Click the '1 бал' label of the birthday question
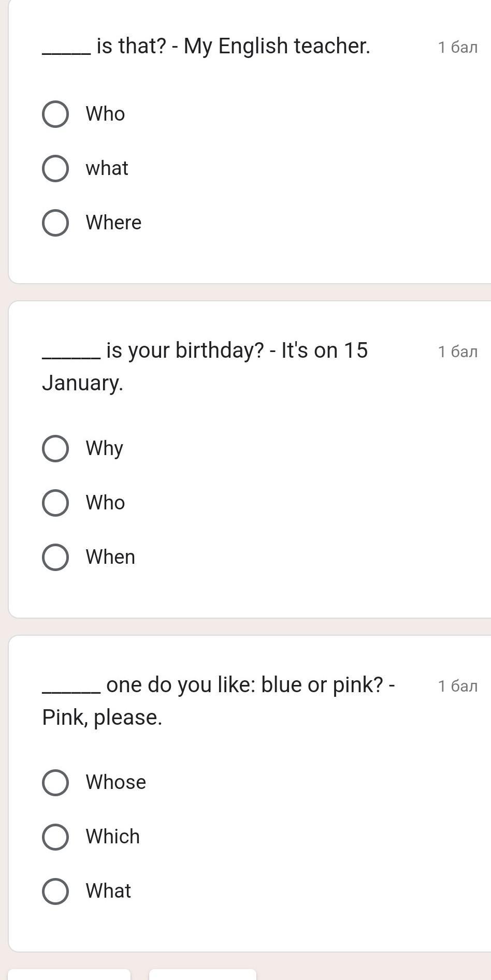The height and width of the screenshot is (980, 491). click(x=457, y=352)
